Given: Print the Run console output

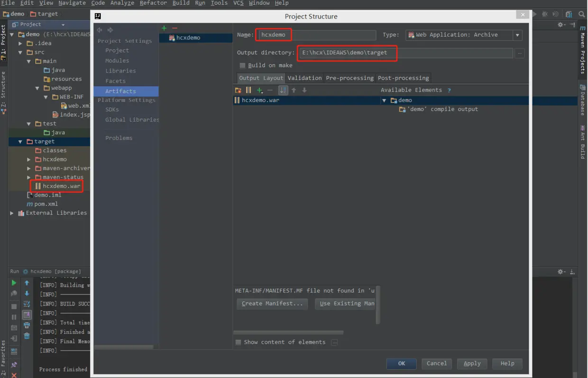Looking at the screenshot, I should coord(27,325).
